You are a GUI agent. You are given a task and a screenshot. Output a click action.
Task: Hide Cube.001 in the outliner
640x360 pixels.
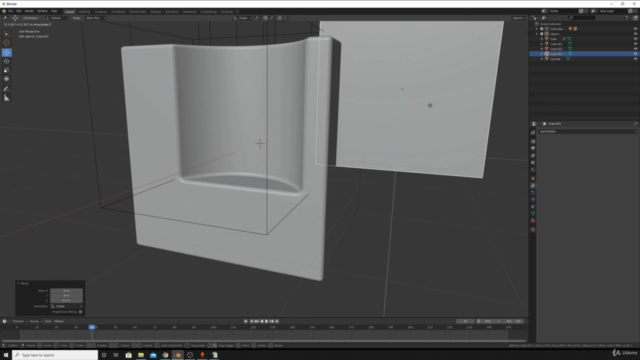pyautogui.click(x=635, y=44)
